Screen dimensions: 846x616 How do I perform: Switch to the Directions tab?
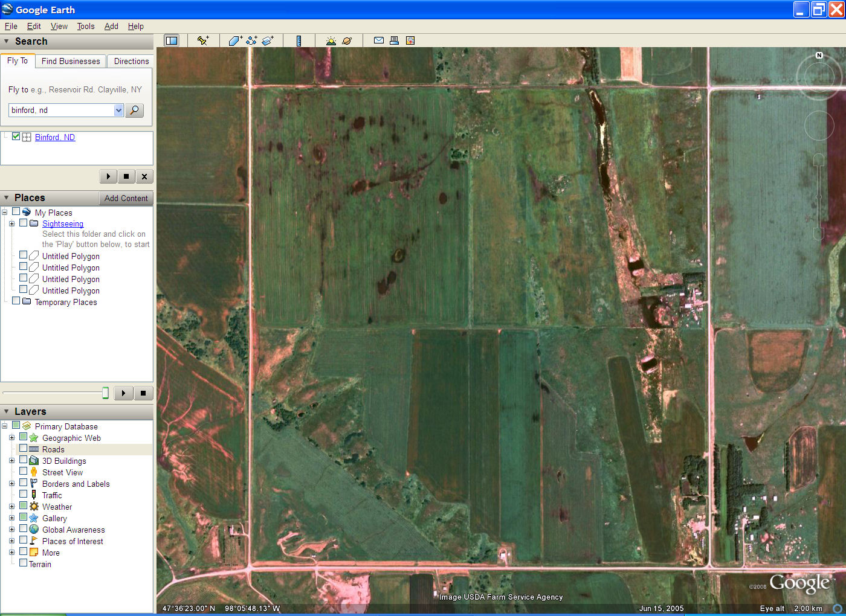[x=131, y=61]
